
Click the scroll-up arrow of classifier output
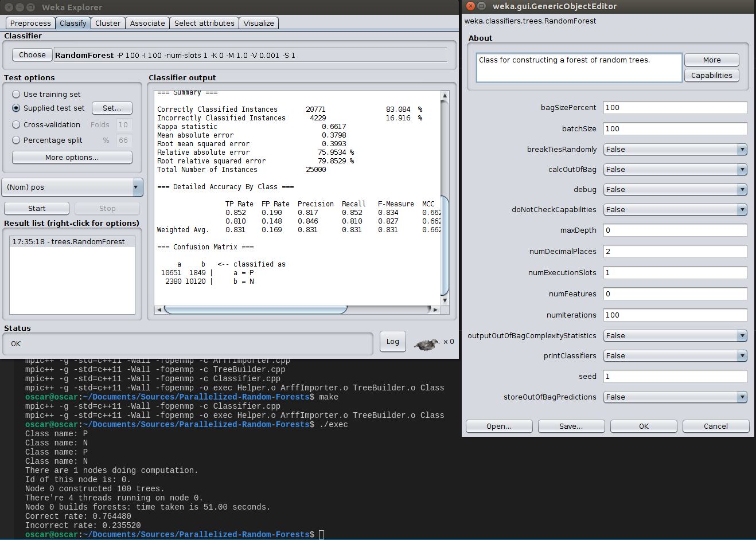click(445, 95)
